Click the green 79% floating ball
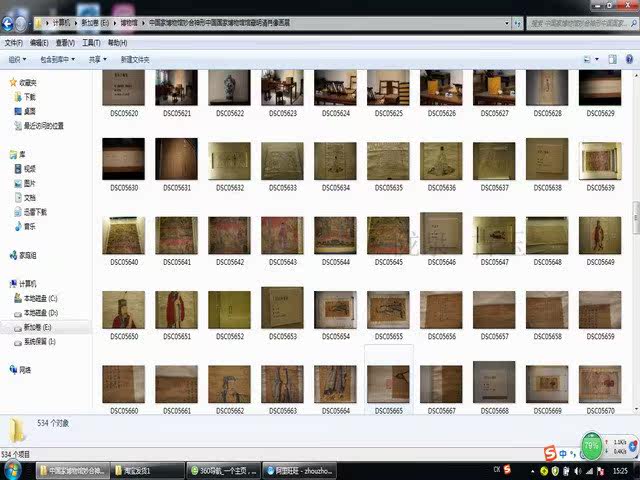Screen dimensions: 640x480 click(591, 446)
